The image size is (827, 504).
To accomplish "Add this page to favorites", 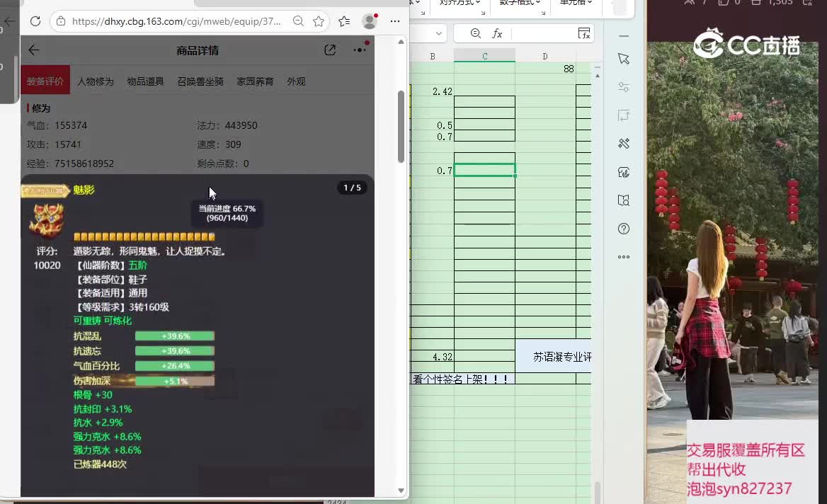I will pyautogui.click(x=319, y=21).
